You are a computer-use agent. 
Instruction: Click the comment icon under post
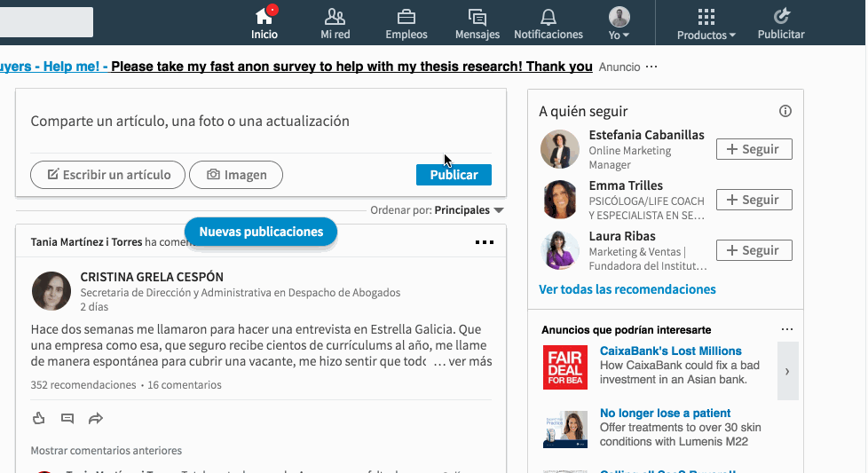(67, 418)
